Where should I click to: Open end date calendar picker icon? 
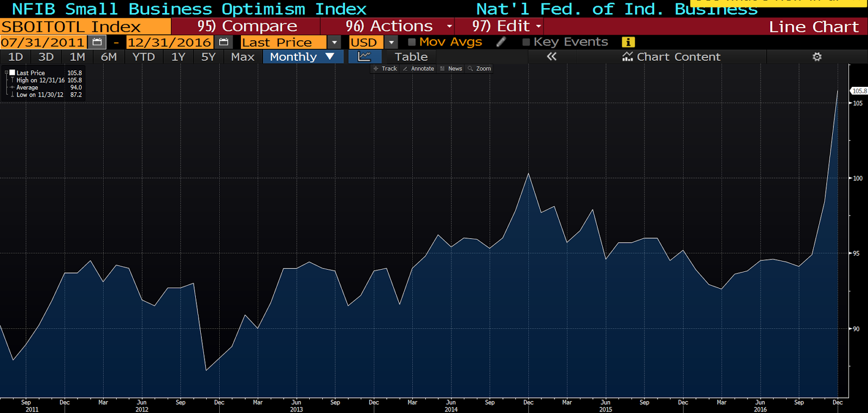pos(224,42)
